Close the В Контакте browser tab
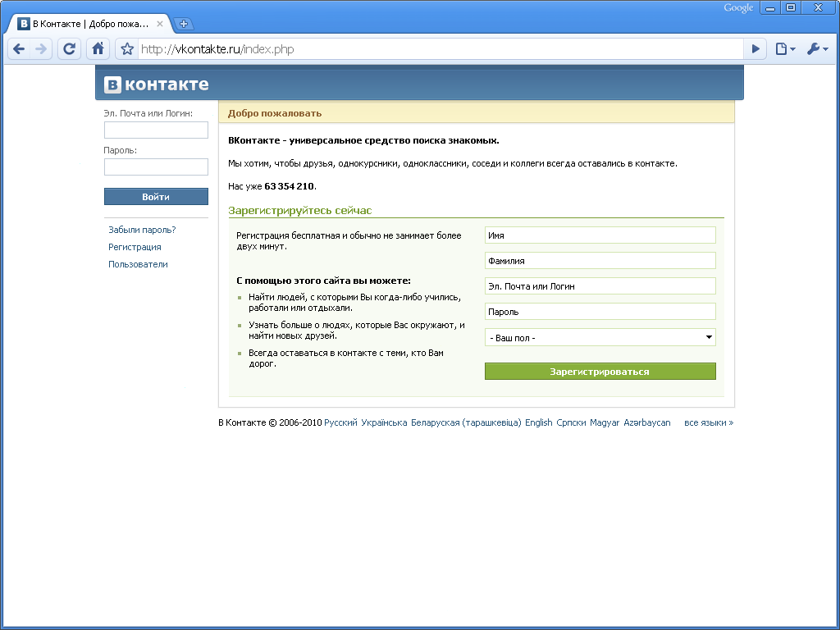The height and width of the screenshot is (630, 840). (160, 24)
